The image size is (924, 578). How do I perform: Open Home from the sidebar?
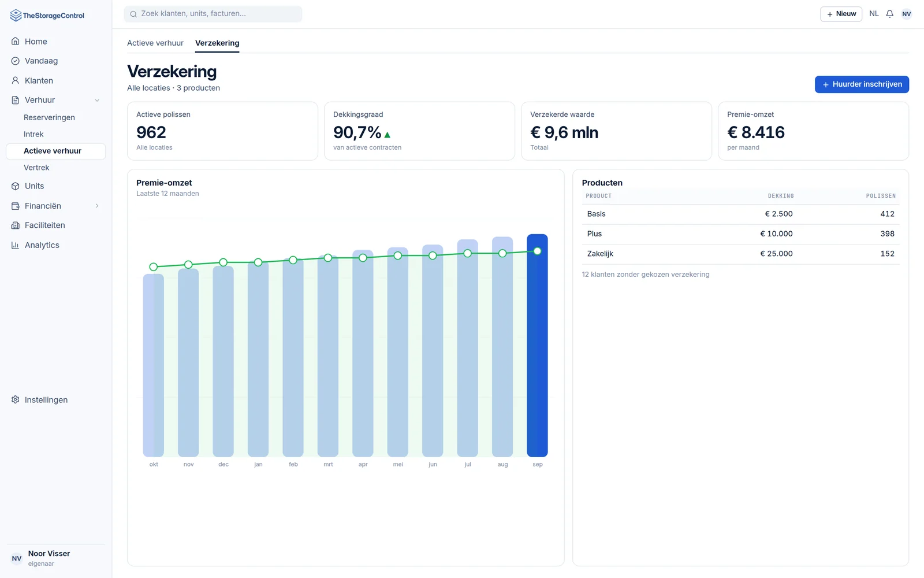[x=55, y=42]
